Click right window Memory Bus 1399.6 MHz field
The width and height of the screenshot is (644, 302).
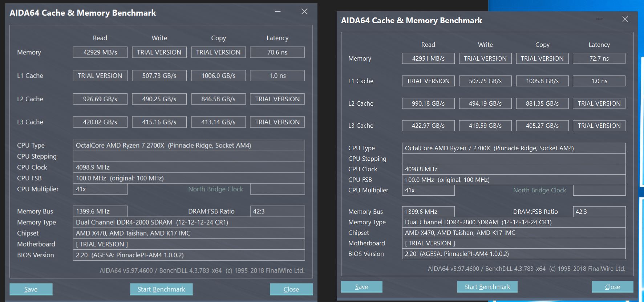coord(428,212)
